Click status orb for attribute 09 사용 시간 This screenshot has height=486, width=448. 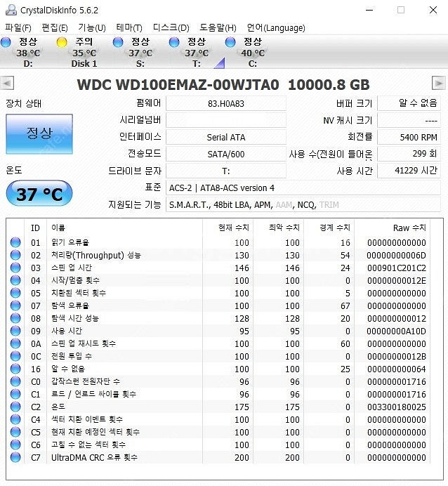[15, 331]
